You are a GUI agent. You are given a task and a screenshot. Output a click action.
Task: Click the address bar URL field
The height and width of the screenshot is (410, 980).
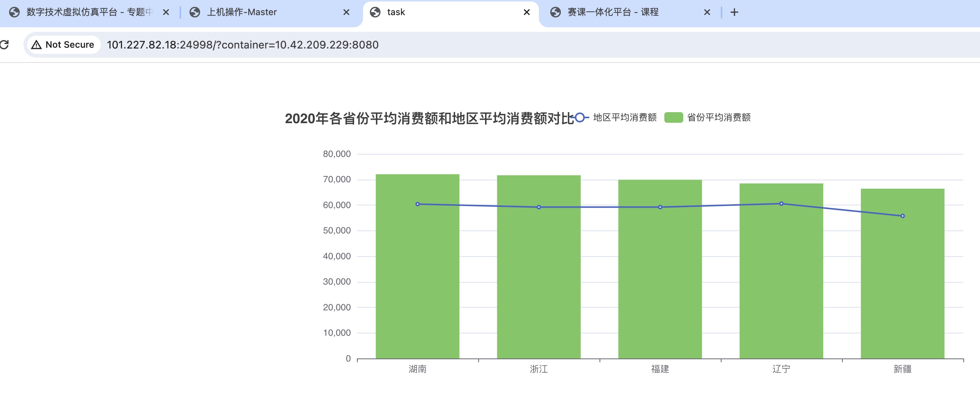click(242, 45)
